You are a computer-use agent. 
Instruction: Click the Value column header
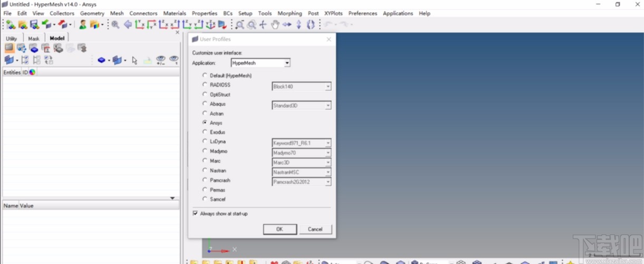point(26,205)
